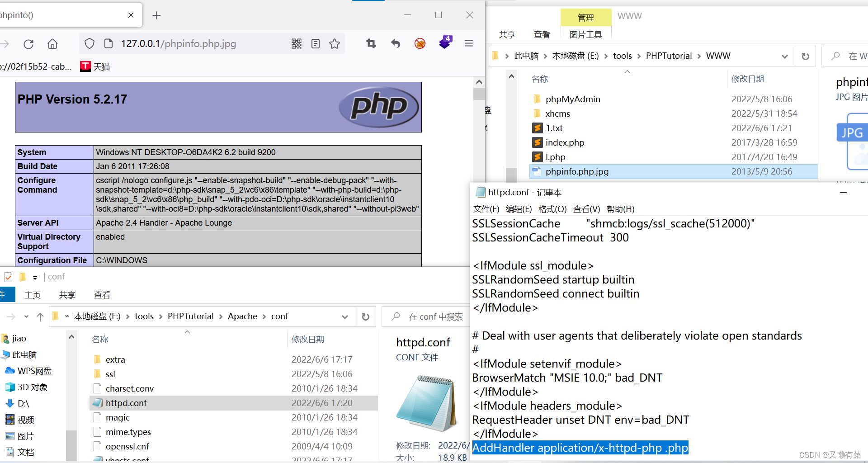Open Notepad 格式(O) menu
The height and width of the screenshot is (463, 868).
(552, 209)
